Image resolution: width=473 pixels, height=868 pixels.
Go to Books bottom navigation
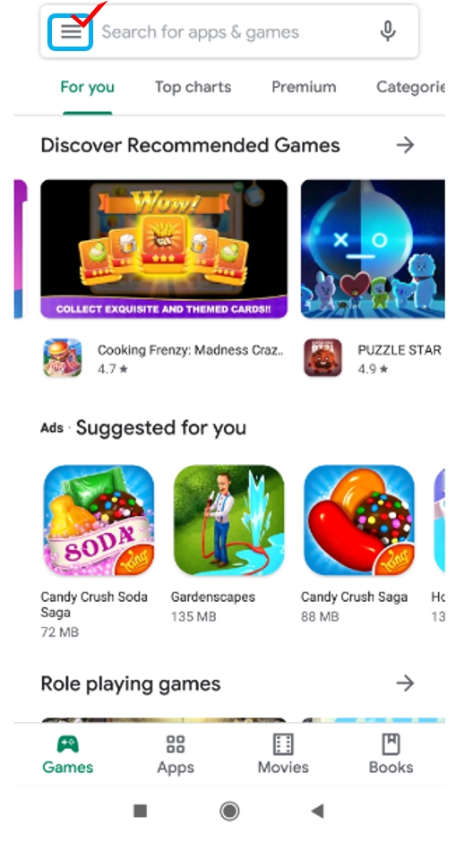tap(391, 754)
